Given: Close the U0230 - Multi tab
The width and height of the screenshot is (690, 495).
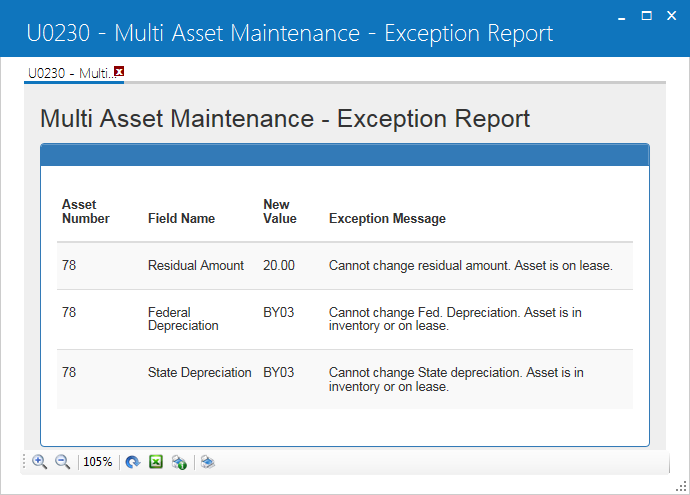Looking at the screenshot, I should pos(119,71).
